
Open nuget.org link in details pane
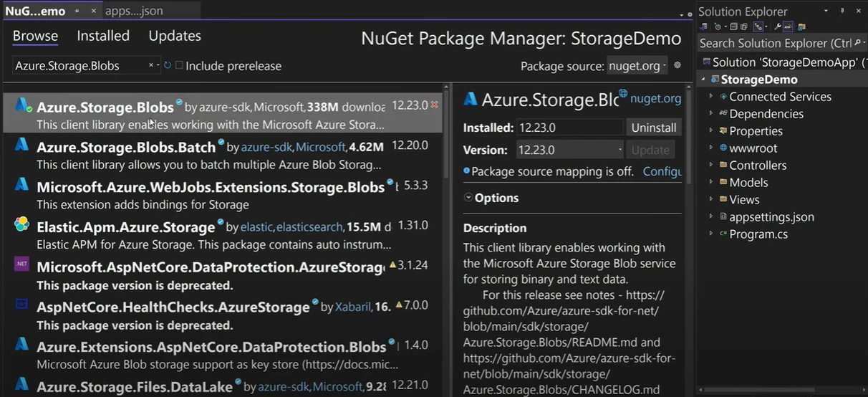pos(655,99)
